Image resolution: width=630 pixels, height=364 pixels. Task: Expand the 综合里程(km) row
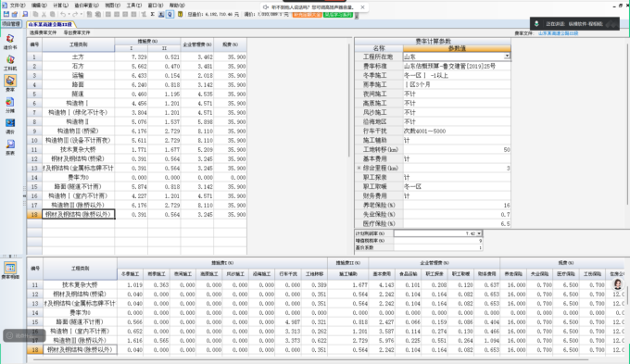359,168
